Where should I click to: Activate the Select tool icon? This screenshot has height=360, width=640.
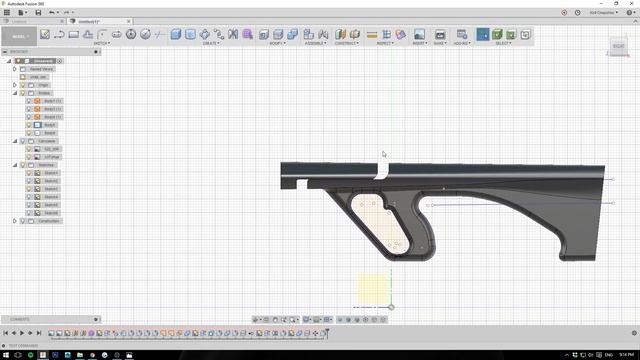point(482,34)
